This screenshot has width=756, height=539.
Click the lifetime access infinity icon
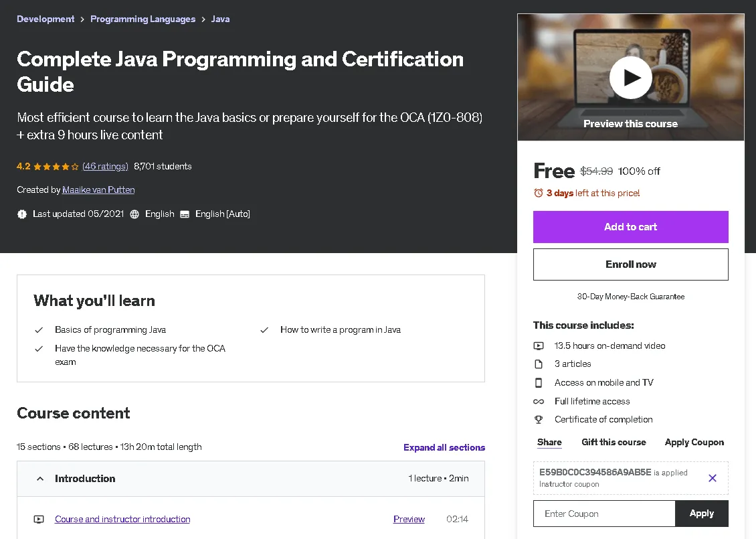539,402
